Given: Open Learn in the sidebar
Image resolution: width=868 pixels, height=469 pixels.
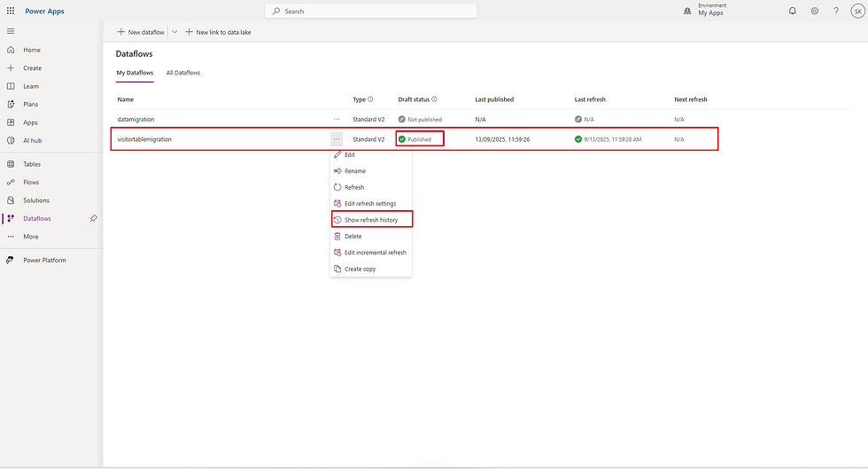Looking at the screenshot, I should click(31, 87).
